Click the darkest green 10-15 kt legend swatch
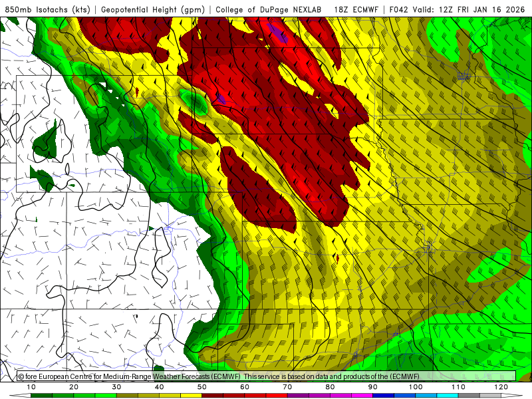The image size is (532, 399). click(41, 396)
